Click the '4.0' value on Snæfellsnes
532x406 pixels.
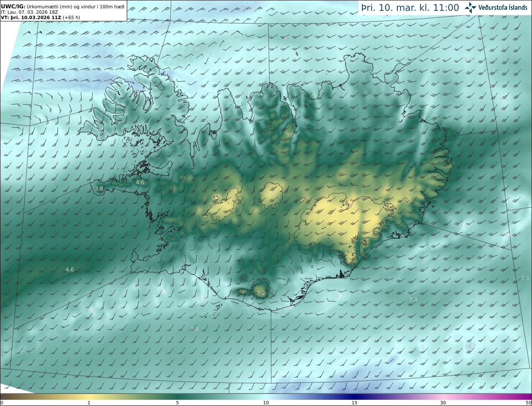coord(140,183)
